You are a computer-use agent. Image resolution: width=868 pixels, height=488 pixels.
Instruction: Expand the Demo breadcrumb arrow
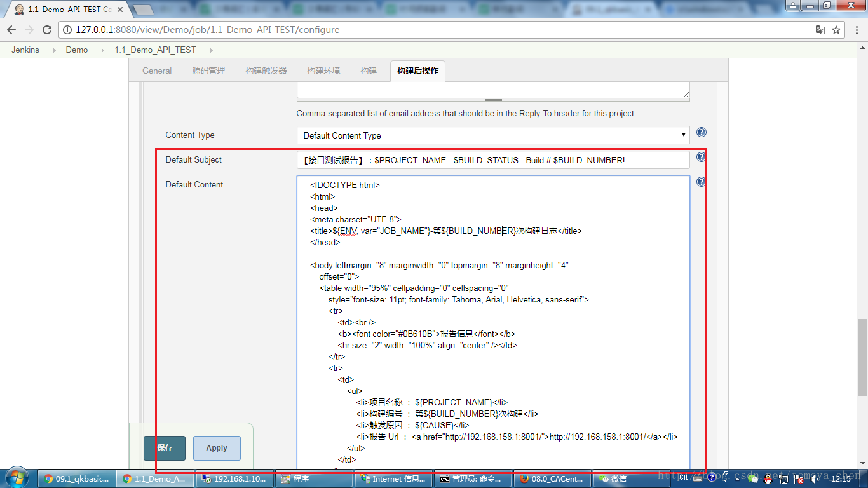click(x=103, y=50)
